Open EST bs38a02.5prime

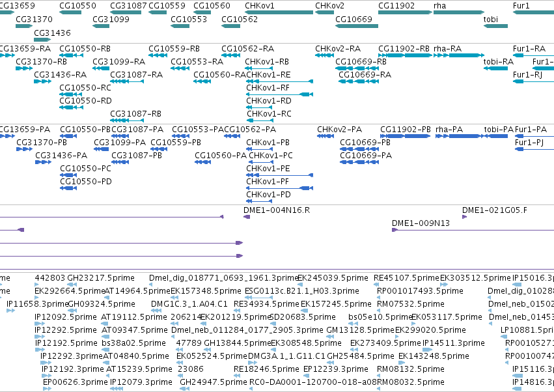tap(133, 343)
